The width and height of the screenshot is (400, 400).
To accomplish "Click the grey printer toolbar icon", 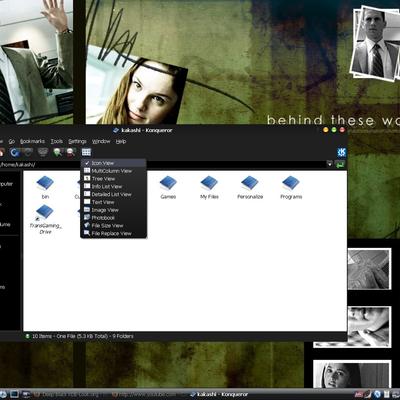I will [43, 152].
